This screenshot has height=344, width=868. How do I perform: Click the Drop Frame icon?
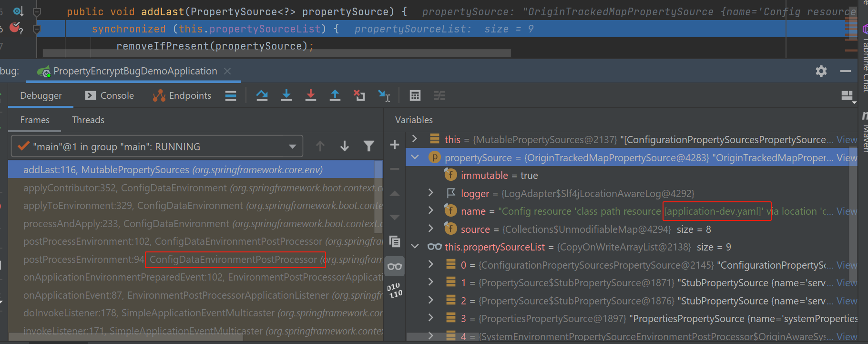[359, 95]
